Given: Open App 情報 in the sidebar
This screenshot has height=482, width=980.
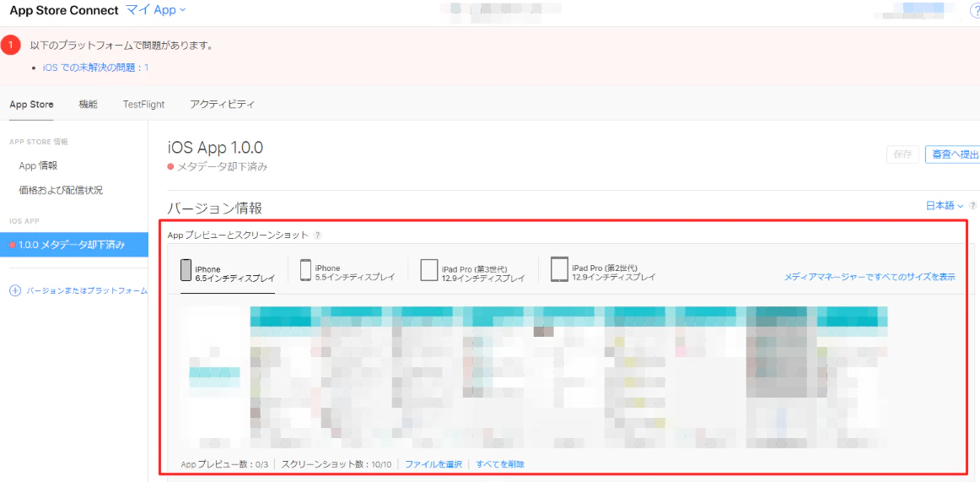Looking at the screenshot, I should (x=39, y=165).
